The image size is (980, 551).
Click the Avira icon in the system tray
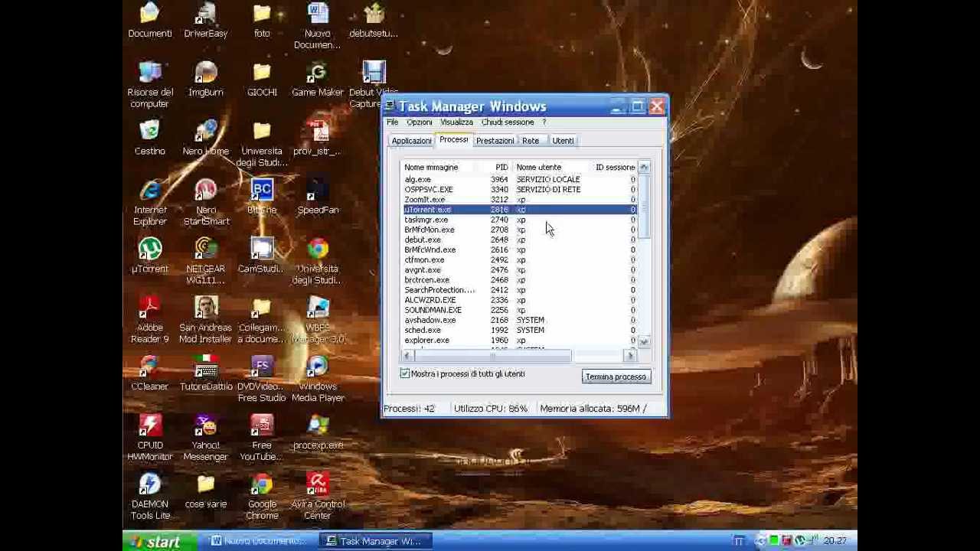(x=785, y=541)
